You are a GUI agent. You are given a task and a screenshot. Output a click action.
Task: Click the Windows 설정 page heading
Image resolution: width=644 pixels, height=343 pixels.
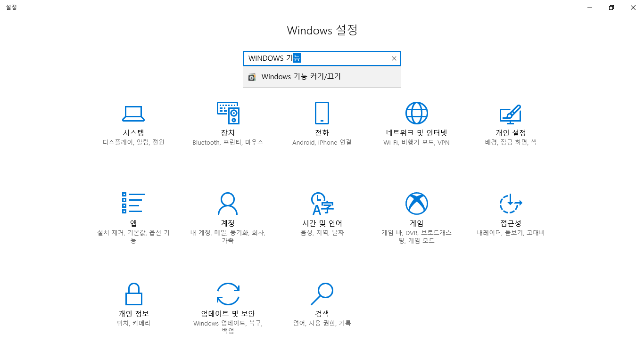click(x=322, y=30)
